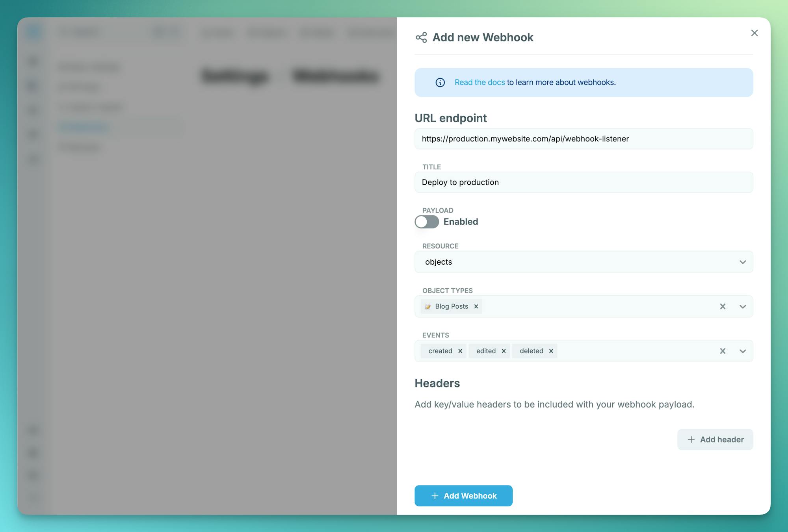Open the Resource dropdown showing objects
This screenshot has width=788, height=532.
point(583,262)
